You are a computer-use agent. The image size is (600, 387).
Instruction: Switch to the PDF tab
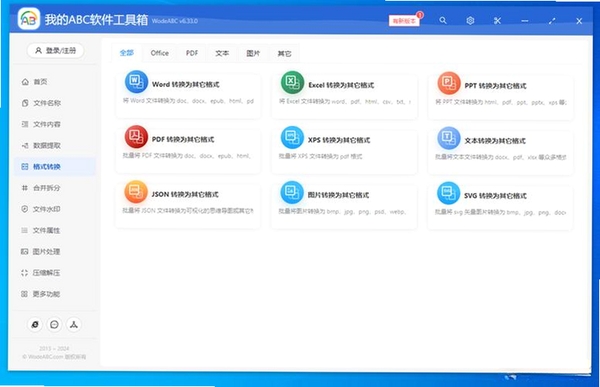point(192,53)
